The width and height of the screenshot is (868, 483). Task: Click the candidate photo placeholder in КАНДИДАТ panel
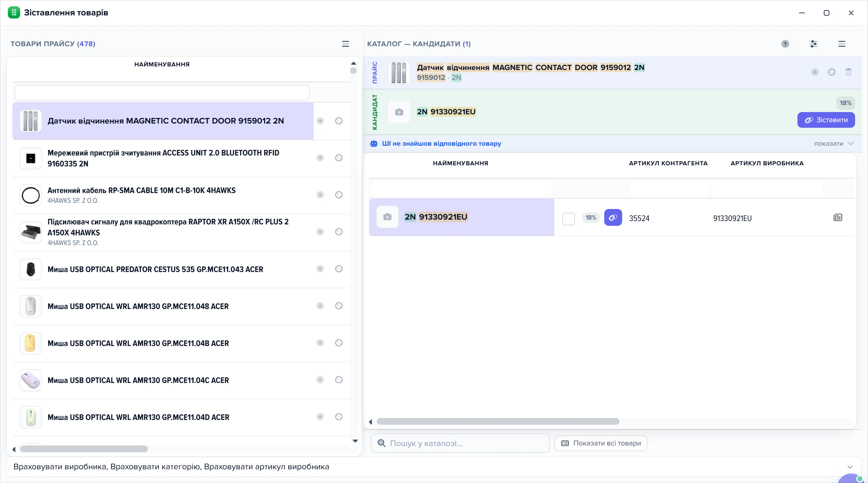click(x=399, y=112)
